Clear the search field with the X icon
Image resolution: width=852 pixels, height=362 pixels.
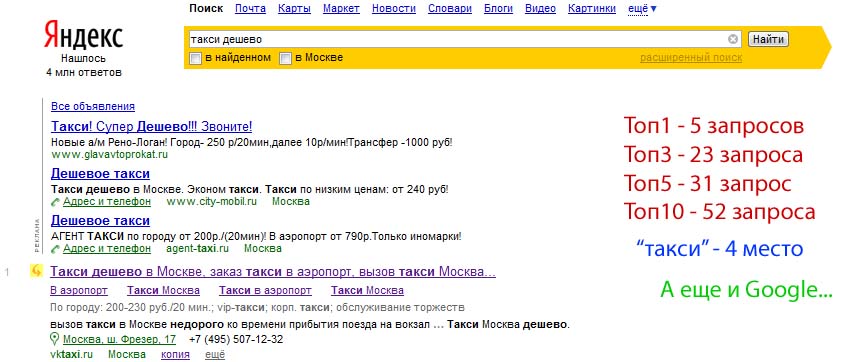click(733, 39)
